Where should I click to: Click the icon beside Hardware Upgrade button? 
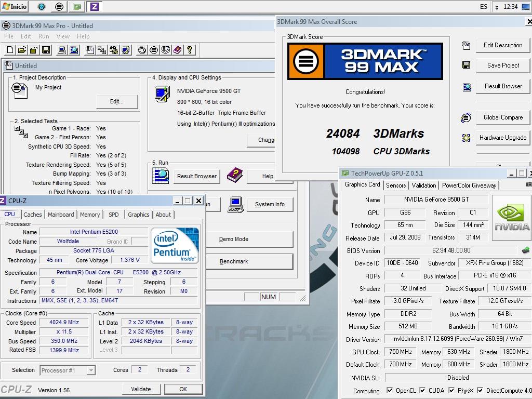(466, 138)
